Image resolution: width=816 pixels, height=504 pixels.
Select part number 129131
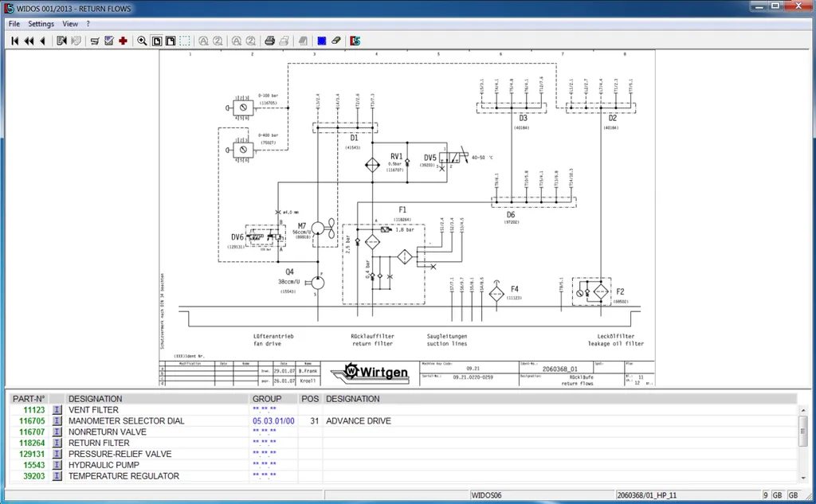click(32, 454)
